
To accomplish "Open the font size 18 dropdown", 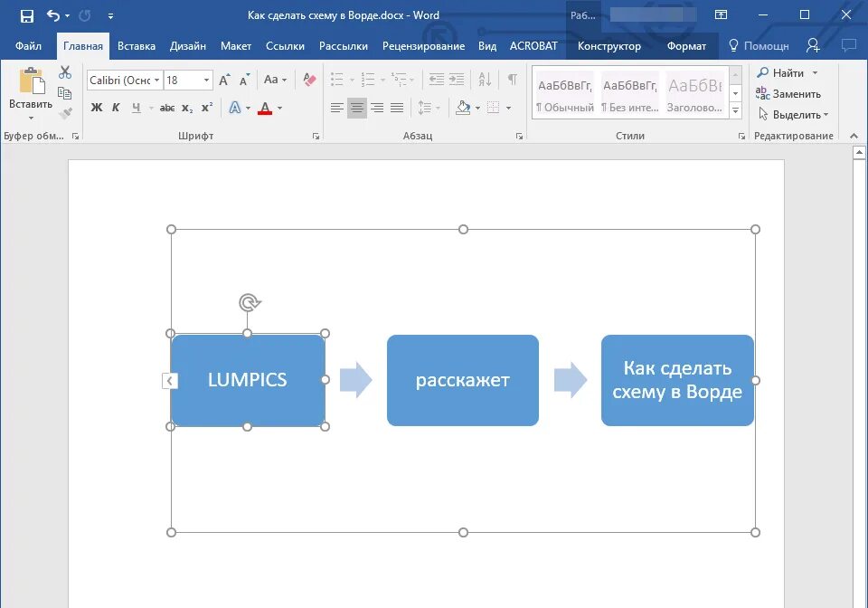I will coord(206,81).
